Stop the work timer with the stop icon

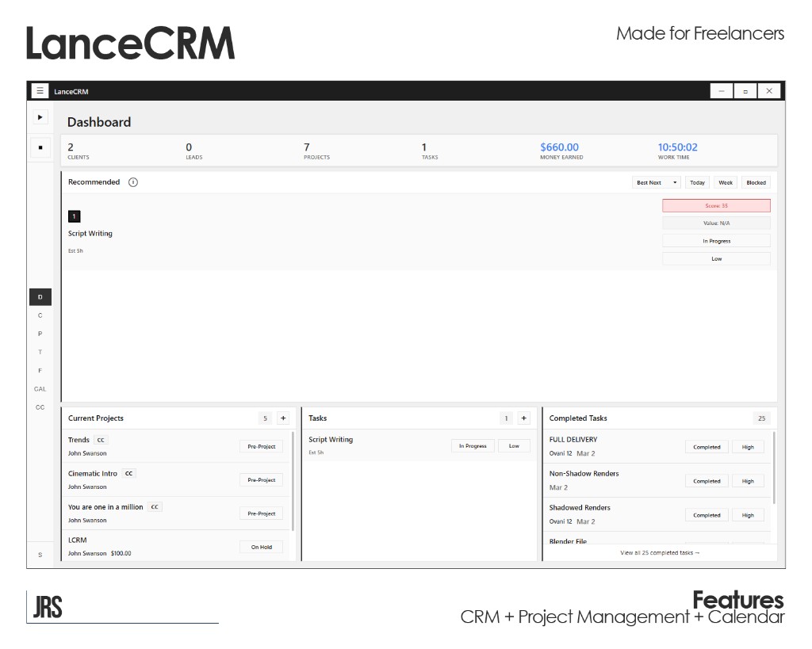(x=40, y=147)
